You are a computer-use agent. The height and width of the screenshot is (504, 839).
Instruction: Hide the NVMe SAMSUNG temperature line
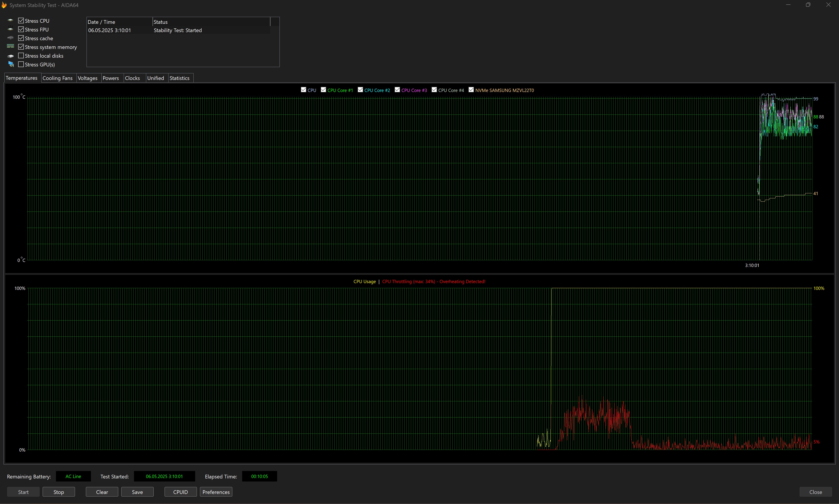[471, 90]
